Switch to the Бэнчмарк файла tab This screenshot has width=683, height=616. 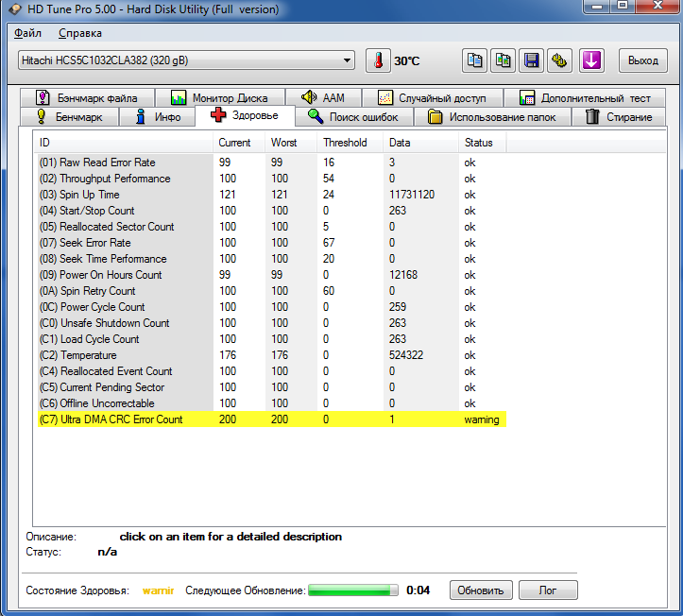(87, 98)
